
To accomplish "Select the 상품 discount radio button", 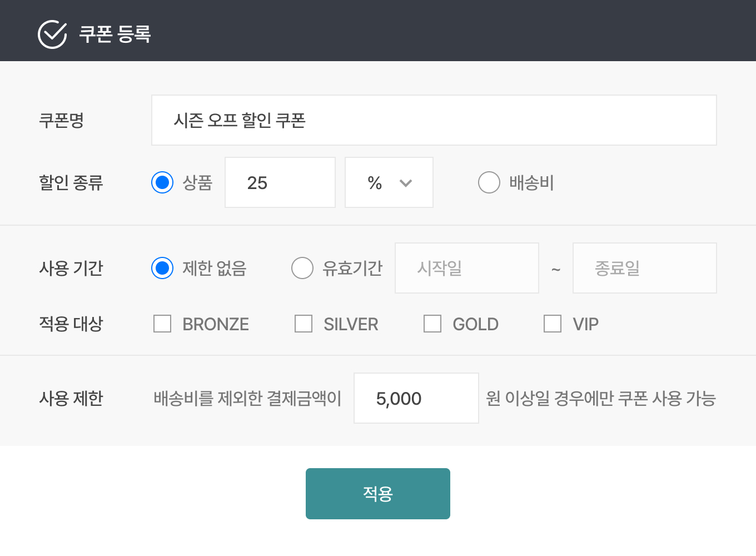I will pos(162,182).
